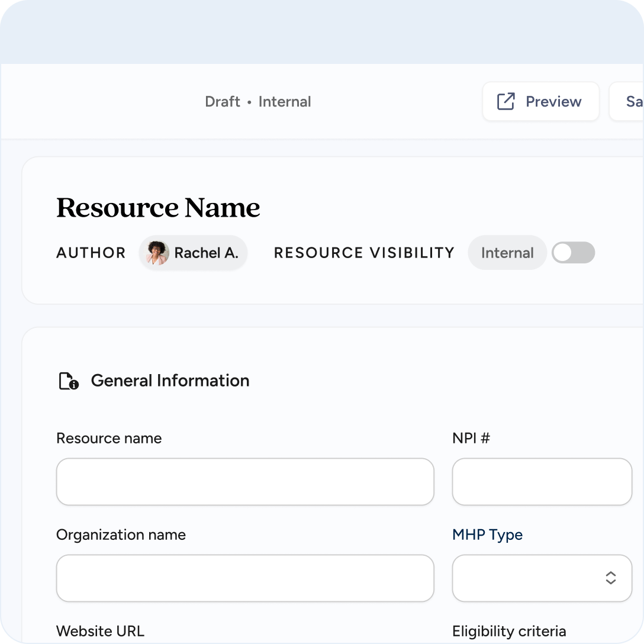
Task: Open the MHP Type dropdown
Action: (x=542, y=578)
